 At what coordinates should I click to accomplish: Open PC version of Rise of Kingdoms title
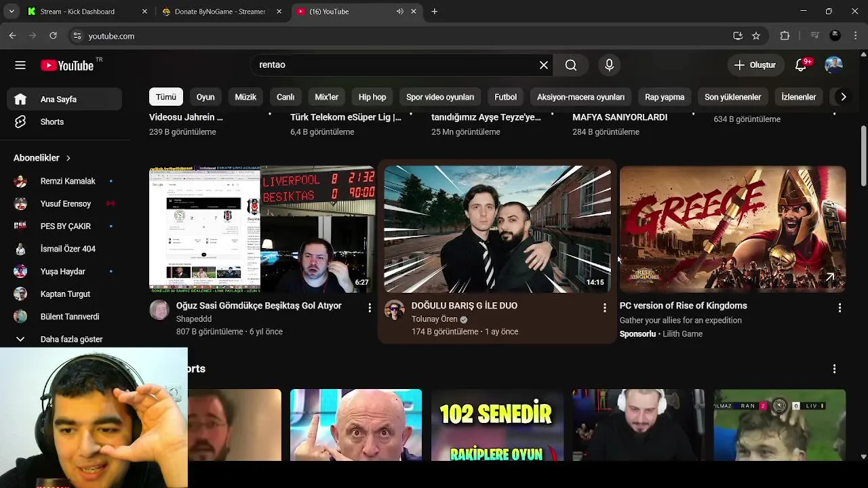pyautogui.click(x=684, y=306)
